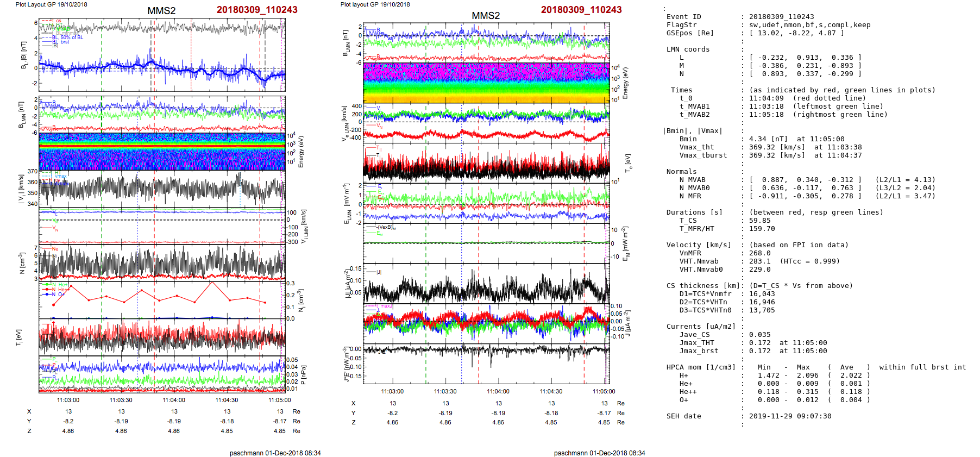980x457 pixels.
Task: Click "within full brst int" note
Action: point(922,367)
